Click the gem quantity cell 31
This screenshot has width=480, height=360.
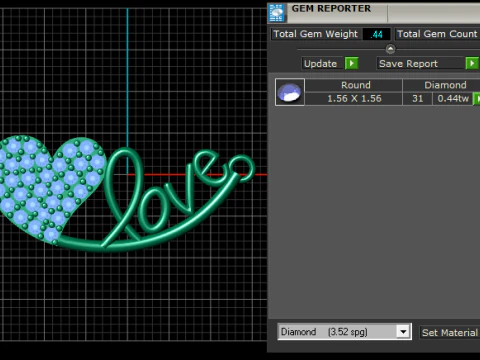tap(418, 99)
